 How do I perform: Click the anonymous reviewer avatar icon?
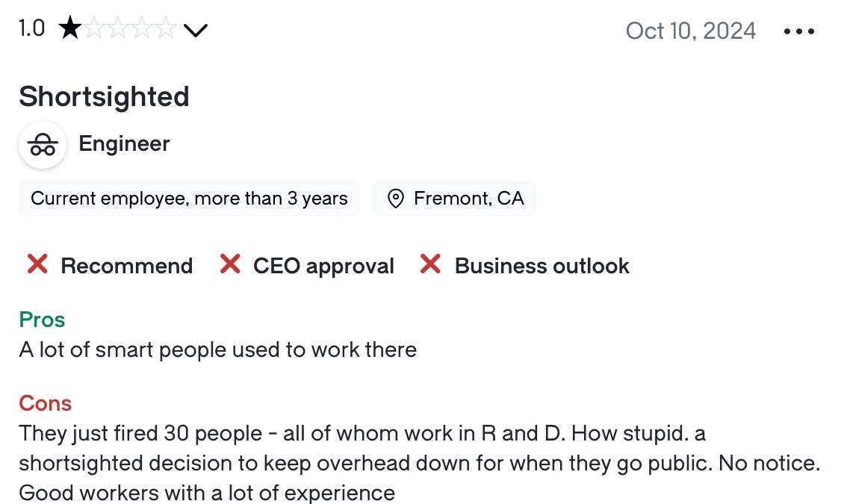43,145
